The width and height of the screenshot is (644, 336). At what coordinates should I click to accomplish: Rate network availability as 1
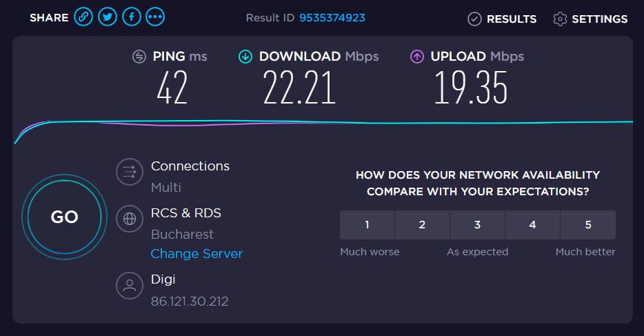[x=368, y=225]
